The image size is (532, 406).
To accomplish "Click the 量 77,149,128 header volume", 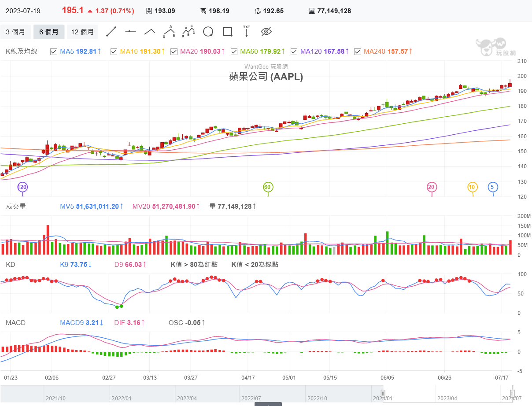I will tap(330, 11).
